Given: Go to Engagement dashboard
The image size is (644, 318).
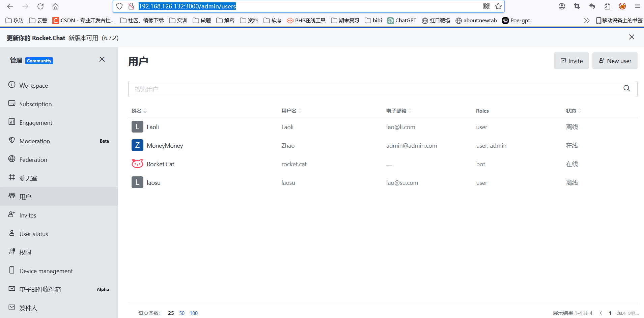Looking at the screenshot, I should point(59,122).
